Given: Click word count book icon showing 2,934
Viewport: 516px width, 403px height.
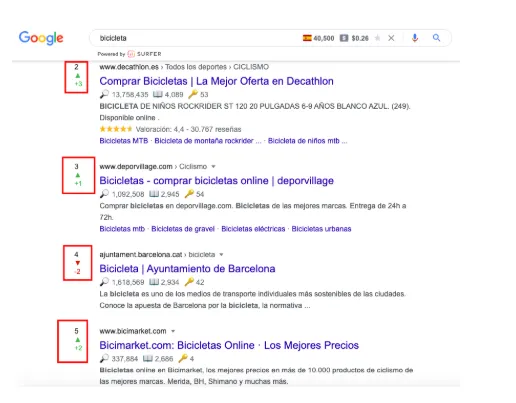Looking at the screenshot, I should pyautogui.click(x=154, y=282).
